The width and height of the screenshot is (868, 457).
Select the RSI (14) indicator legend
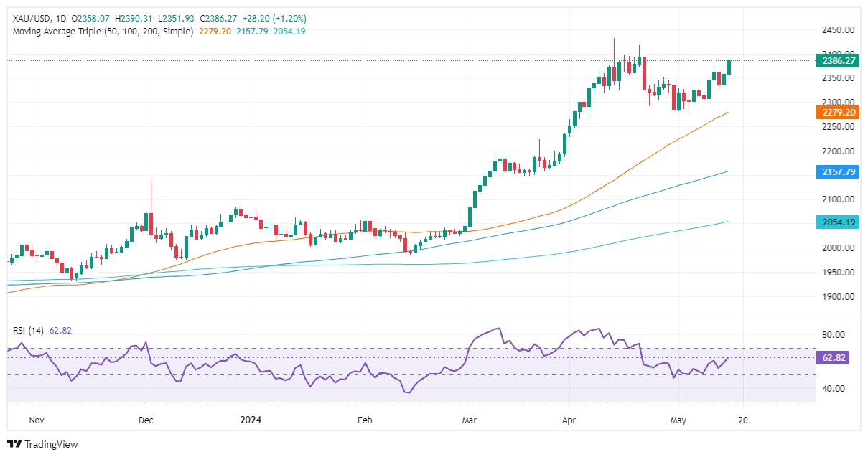(27, 331)
